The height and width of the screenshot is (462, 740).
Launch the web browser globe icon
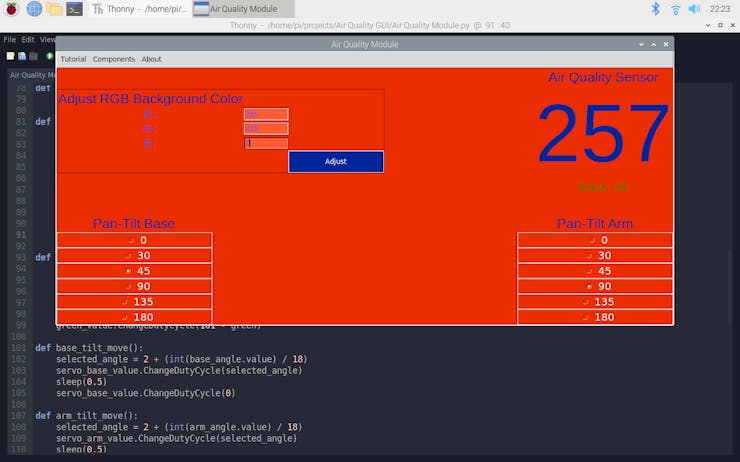(34, 9)
